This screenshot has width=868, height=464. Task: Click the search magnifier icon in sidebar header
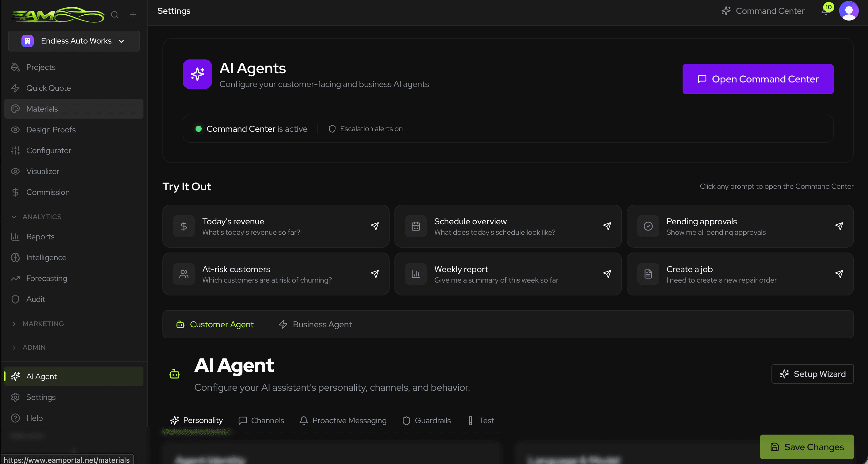(x=115, y=15)
